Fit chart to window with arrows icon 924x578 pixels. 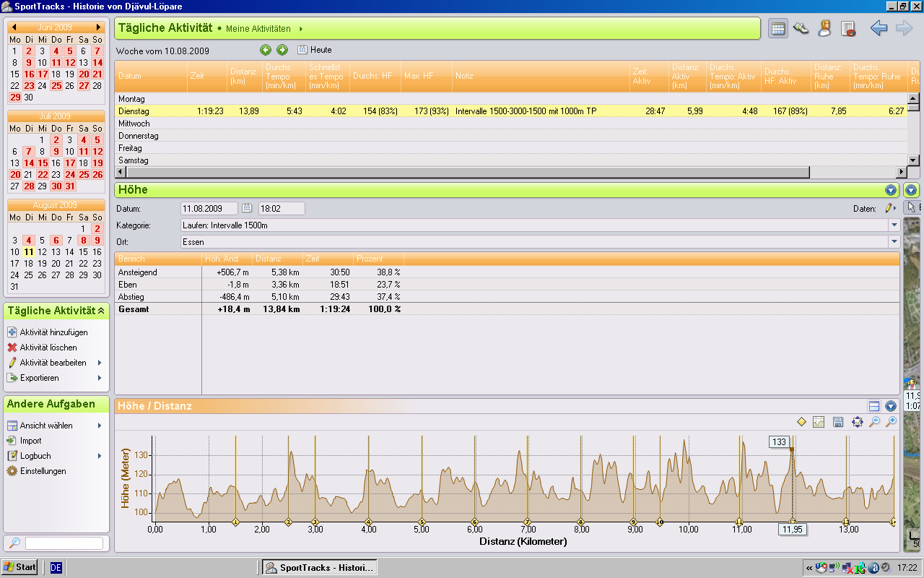[857, 422]
